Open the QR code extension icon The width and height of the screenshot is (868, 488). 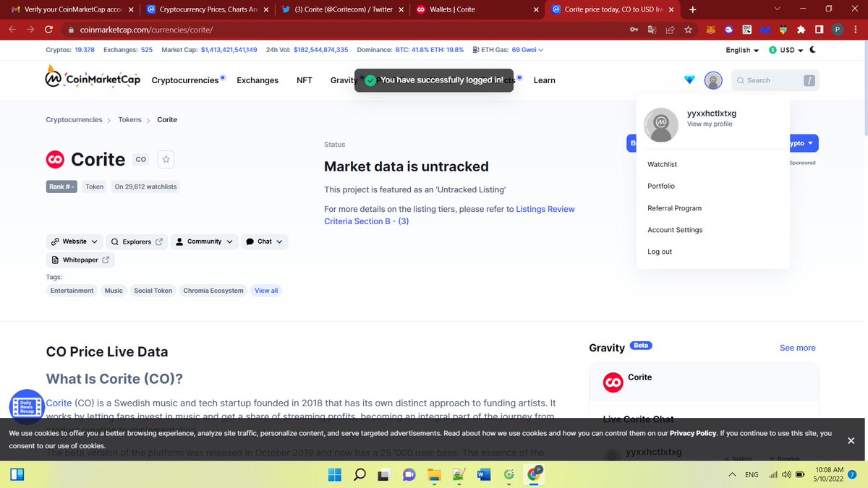[x=746, y=30]
